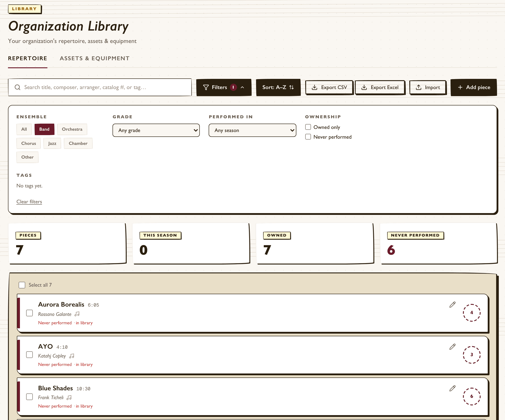Select the Chorus ensemble filter

(29, 143)
